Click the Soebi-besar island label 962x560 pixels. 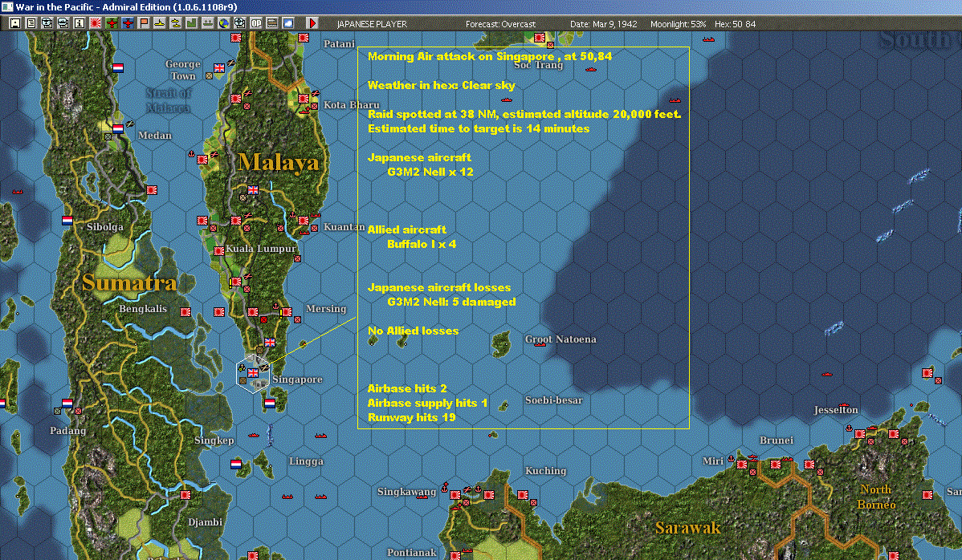pyautogui.click(x=553, y=400)
